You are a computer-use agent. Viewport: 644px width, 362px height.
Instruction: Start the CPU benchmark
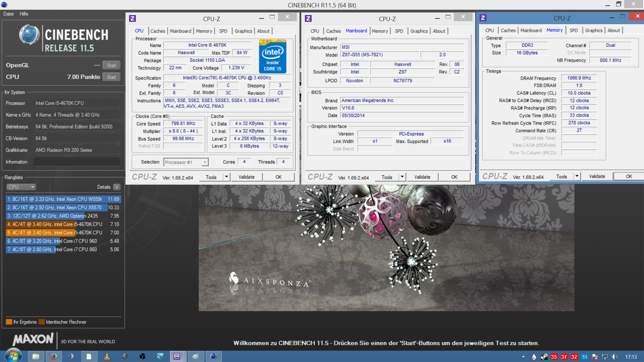coord(111,77)
